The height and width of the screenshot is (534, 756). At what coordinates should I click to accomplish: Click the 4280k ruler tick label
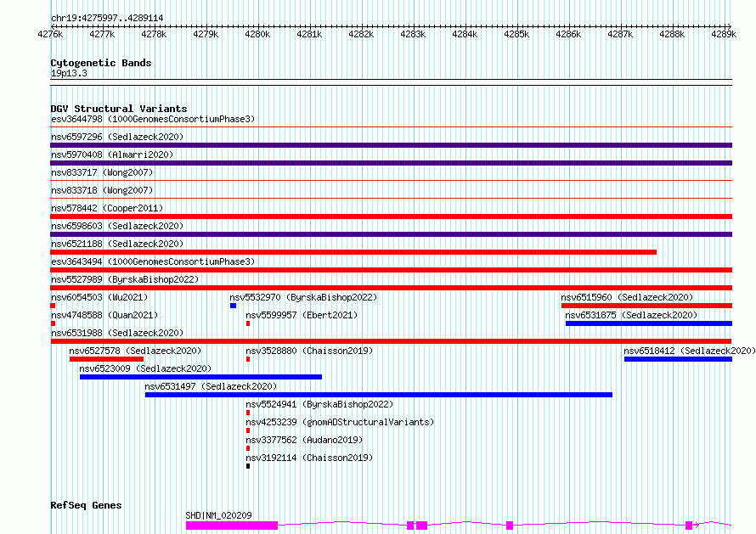pos(257,34)
